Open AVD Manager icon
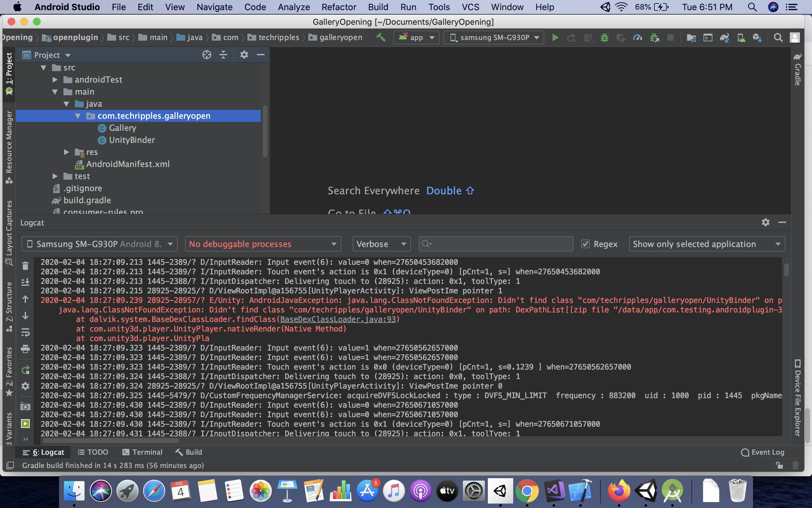812x508 pixels. [741, 38]
